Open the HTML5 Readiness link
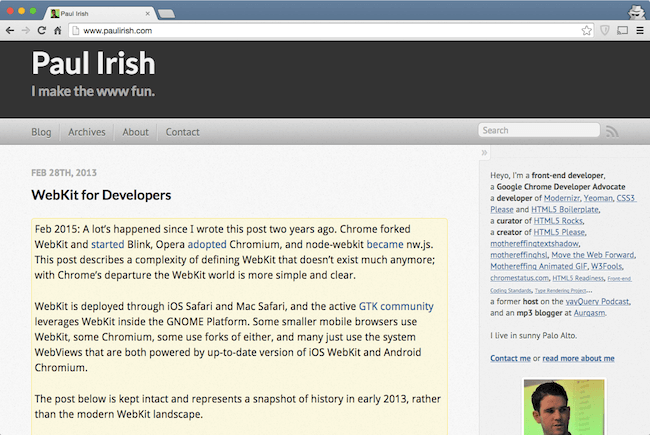The height and width of the screenshot is (435, 650). (578, 278)
